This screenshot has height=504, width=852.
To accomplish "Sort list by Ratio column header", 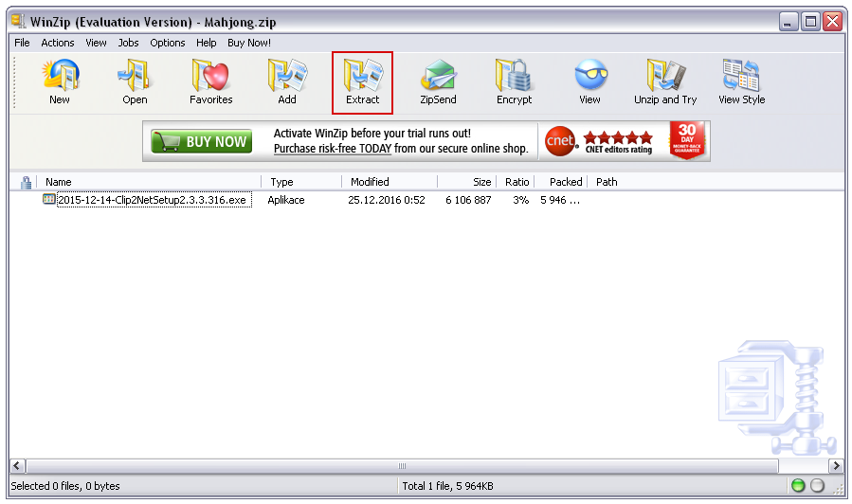I will click(516, 182).
